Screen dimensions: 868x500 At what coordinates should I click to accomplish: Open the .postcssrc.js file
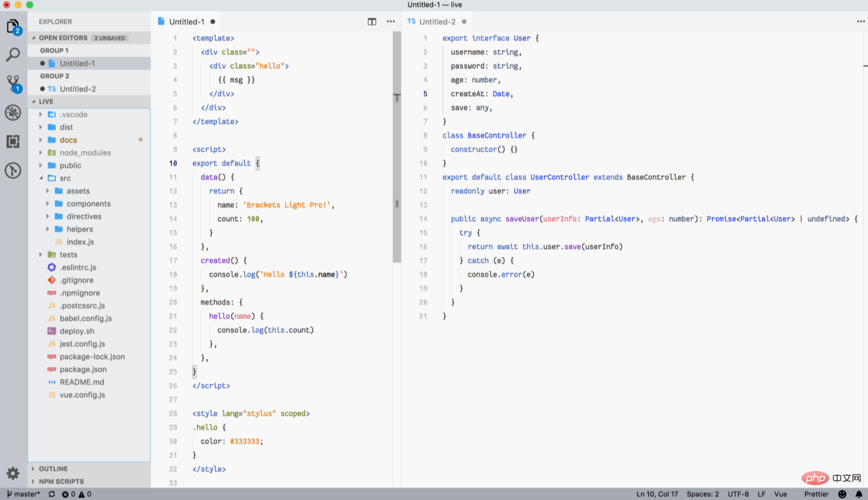pyautogui.click(x=89, y=306)
